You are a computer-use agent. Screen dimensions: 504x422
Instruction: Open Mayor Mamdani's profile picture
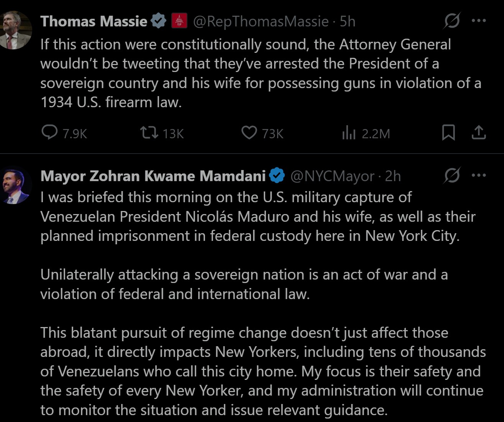15,185
